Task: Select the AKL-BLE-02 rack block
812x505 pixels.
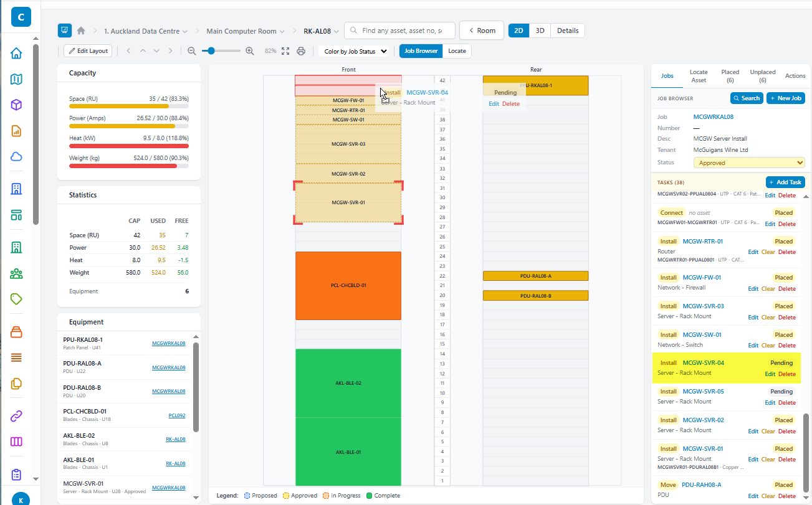Action: (x=348, y=383)
